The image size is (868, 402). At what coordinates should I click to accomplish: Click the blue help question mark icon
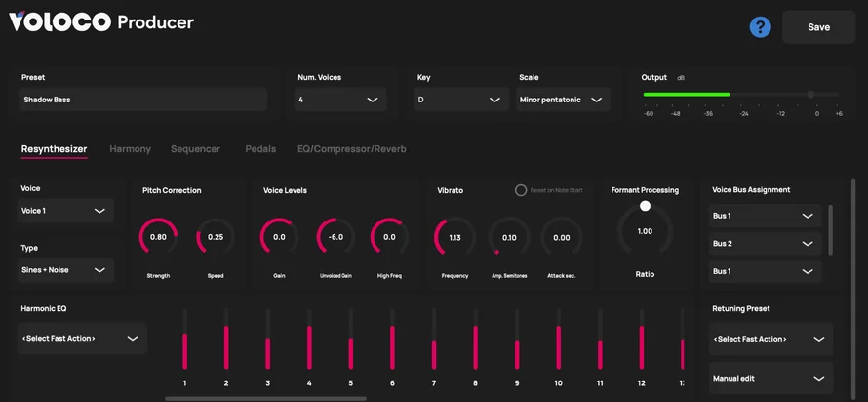[x=760, y=27]
